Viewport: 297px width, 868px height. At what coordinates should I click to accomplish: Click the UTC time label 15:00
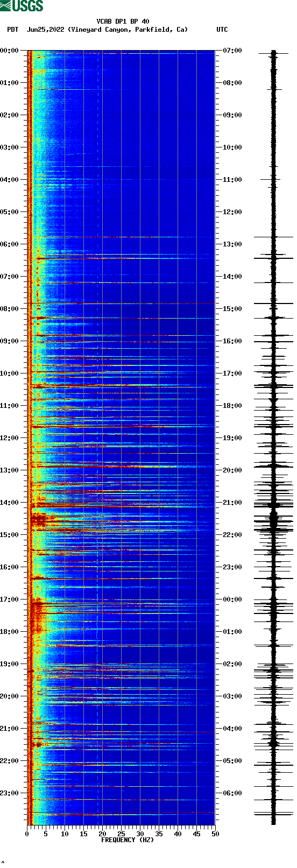click(x=232, y=309)
